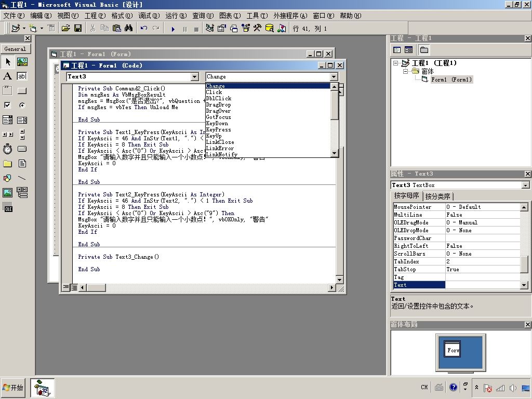This screenshot has width=532, height=399.
Task: Select the Shape control tool
Action: click(7, 178)
